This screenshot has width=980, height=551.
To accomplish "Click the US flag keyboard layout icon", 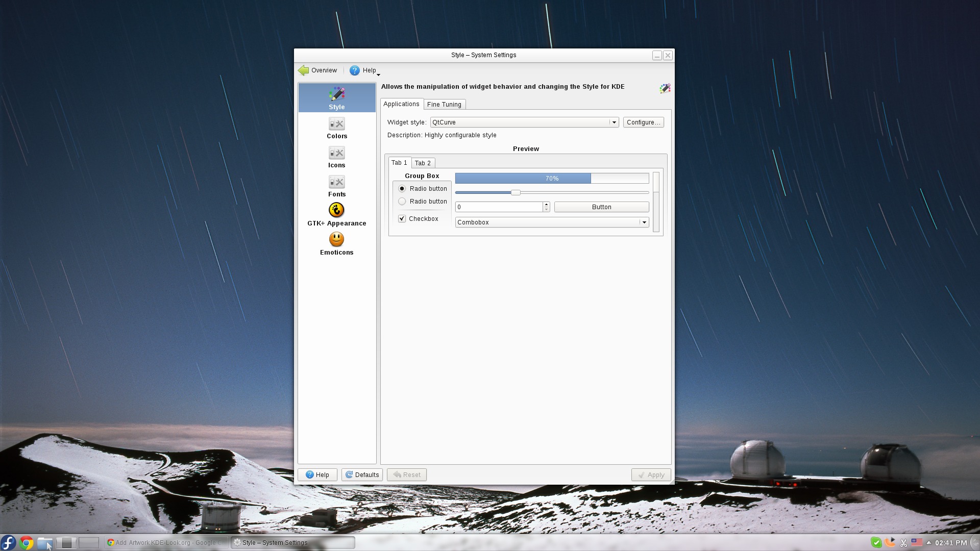I will coord(917,542).
